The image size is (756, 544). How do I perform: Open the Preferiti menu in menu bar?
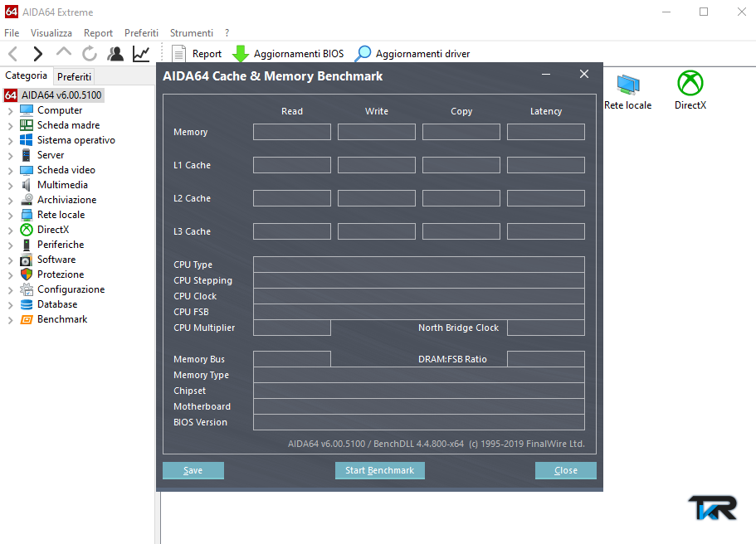pos(141,33)
